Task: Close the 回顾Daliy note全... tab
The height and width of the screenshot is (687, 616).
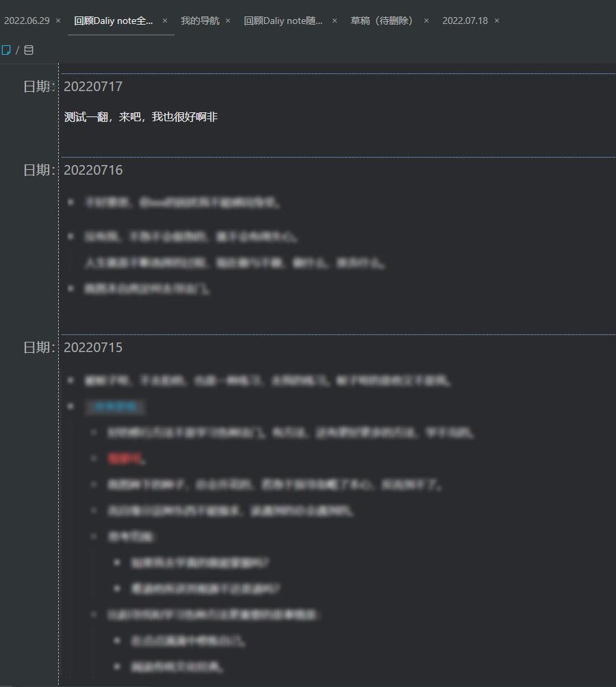Action: pyautogui.click(x=165, y=21)
